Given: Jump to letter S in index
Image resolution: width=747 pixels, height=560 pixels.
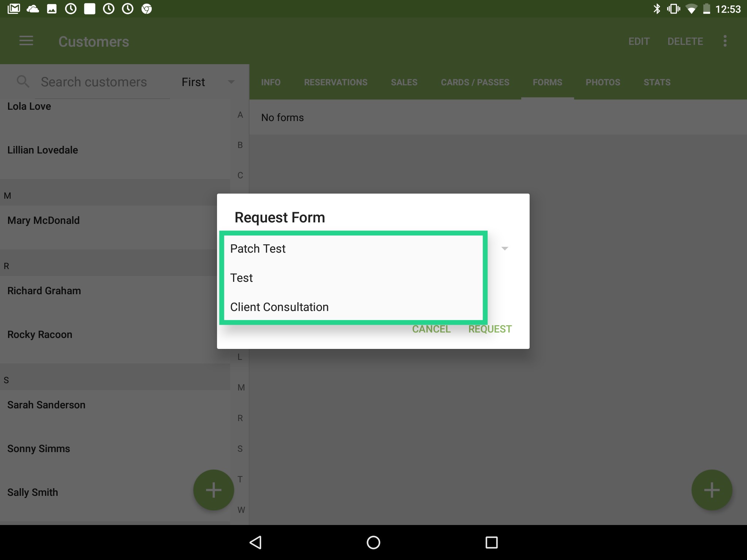Looking at the screenshot, I should pyautogui.click(x=240, y=448).
